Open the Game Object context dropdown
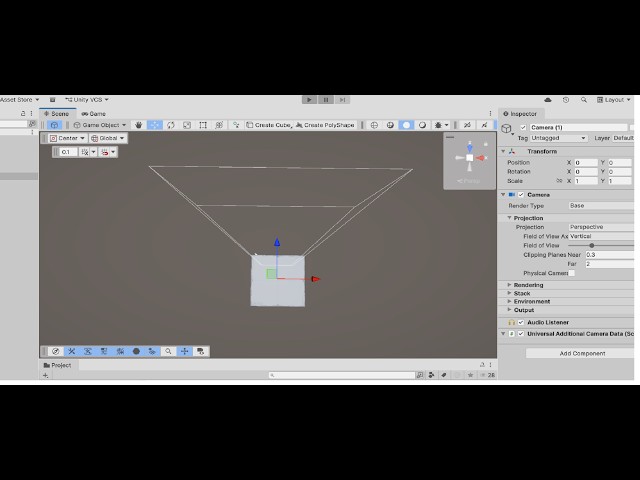Screen dimensions: 640x480 click(x=100, y=125)
